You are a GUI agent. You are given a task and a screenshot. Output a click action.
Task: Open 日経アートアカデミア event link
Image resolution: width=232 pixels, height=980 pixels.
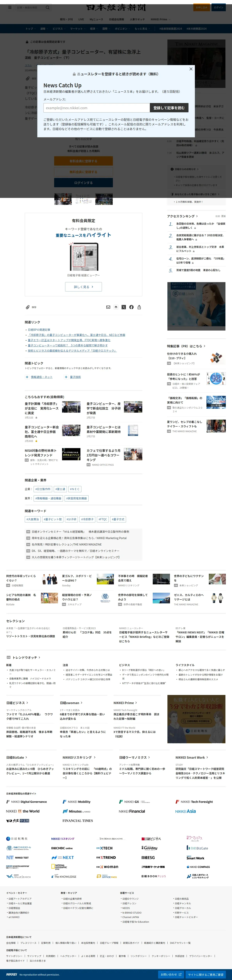(x=20, y=899)
